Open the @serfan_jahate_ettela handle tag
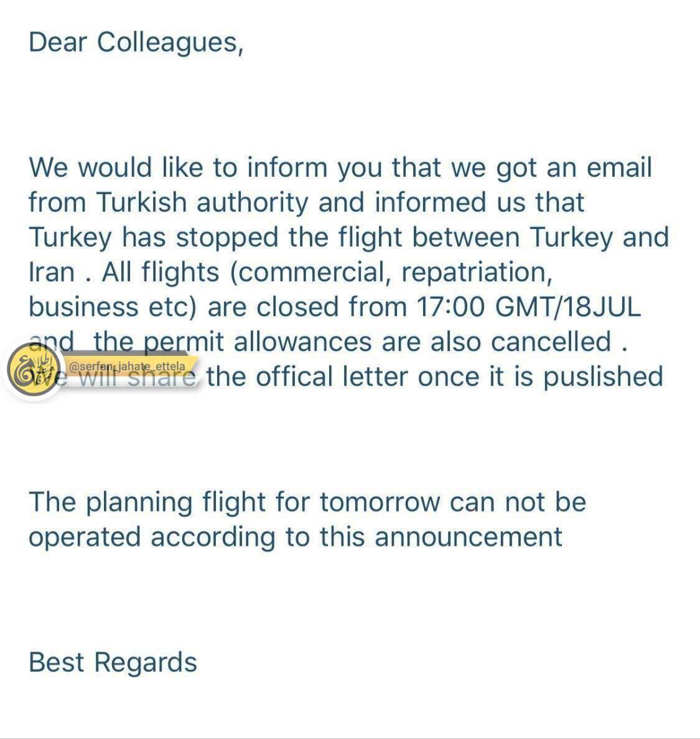The height and width of the screenshot is (739, 700). [127, 366]
